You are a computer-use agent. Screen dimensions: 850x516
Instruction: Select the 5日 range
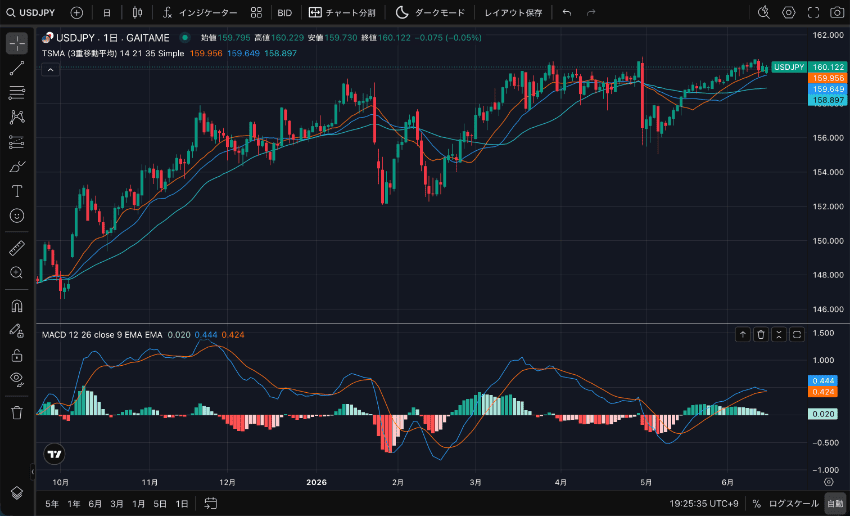pyautogui.click(x=160, y=504)
